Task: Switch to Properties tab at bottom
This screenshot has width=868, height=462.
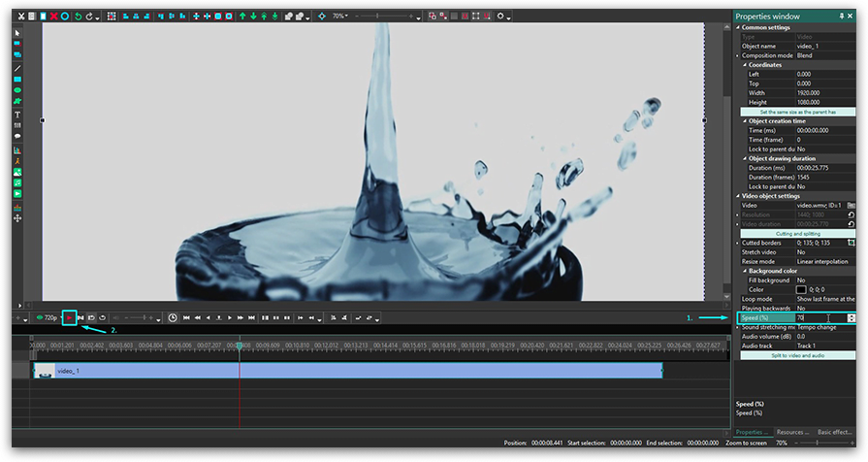Action: pyautogui.click(x=752, y=432)
